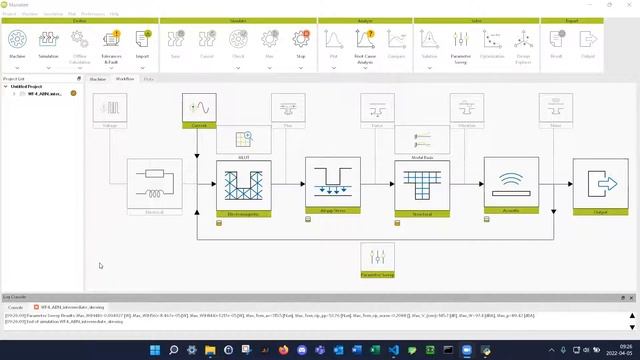Open the Simulation menu in the menu bar

point(53,14)
